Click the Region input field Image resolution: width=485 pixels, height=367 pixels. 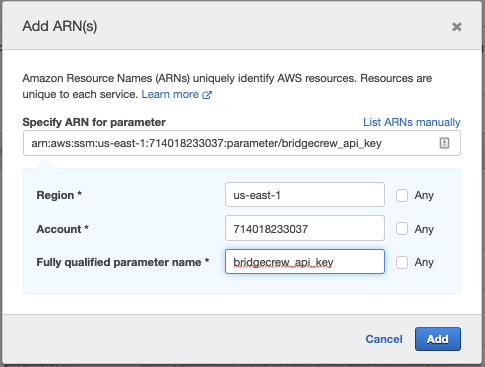[x=305, y=195]
